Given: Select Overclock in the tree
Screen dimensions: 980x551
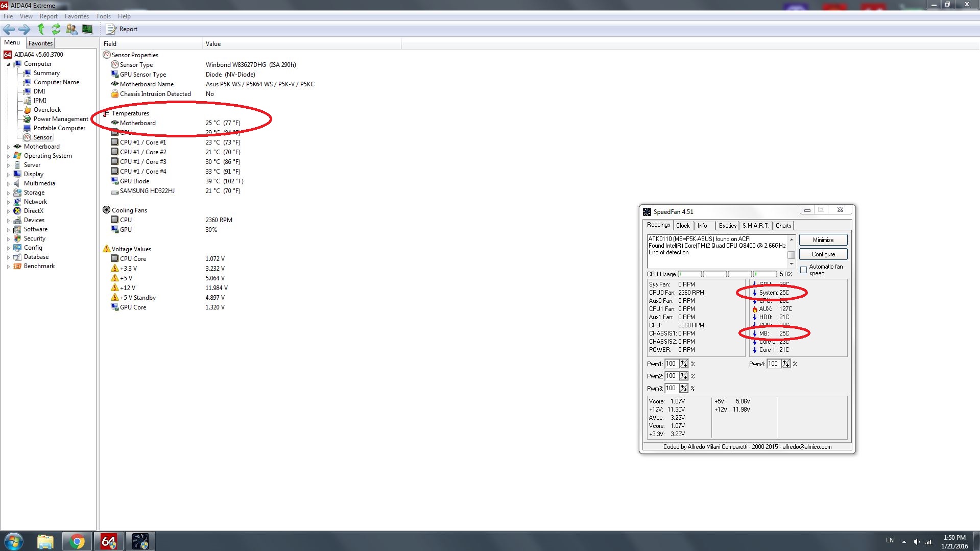Looking at the screenshot, I should point(47,110).
